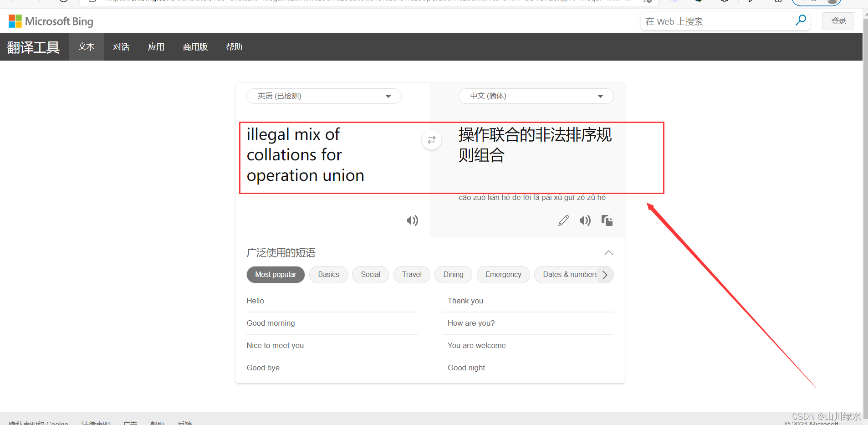Play audio of the translated Chinese text
Viewport: 868px width, 425px height.
click(585, 220)
